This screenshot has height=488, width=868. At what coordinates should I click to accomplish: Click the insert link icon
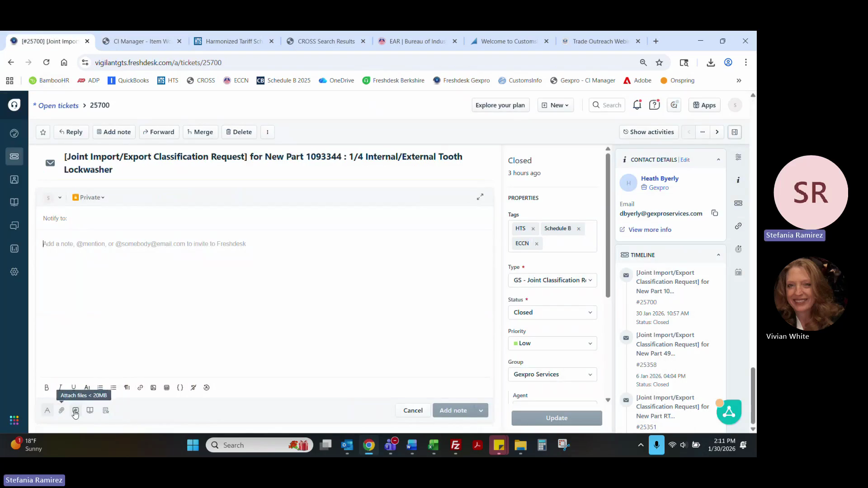(x=140, y=388)
